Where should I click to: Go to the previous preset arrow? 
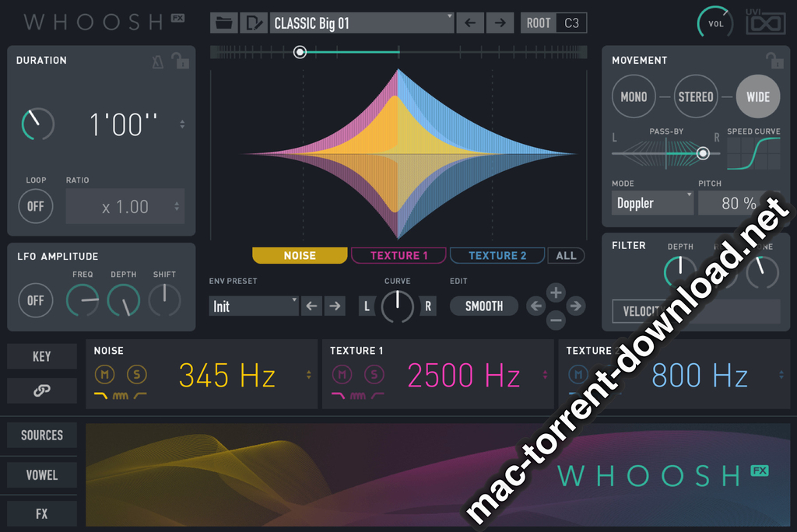coord(470,23)
